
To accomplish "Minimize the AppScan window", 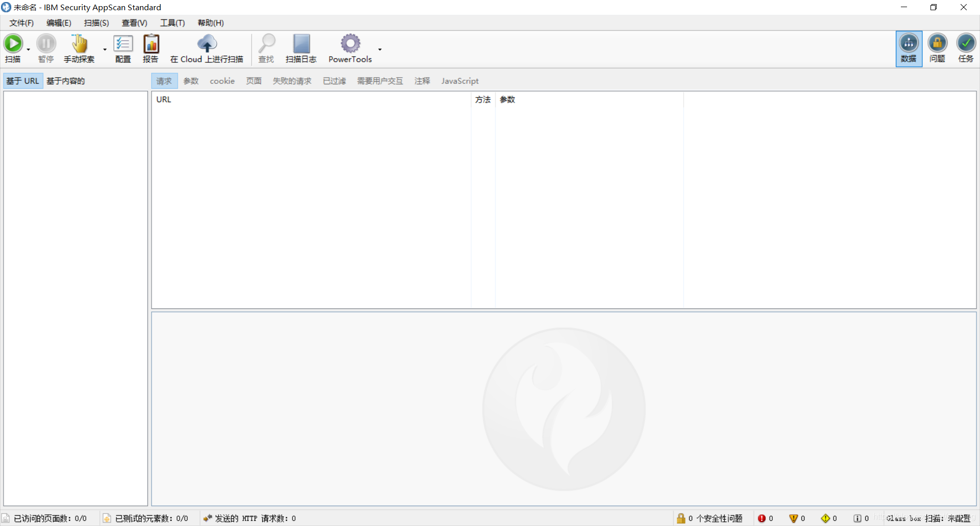I will [904, 7].
